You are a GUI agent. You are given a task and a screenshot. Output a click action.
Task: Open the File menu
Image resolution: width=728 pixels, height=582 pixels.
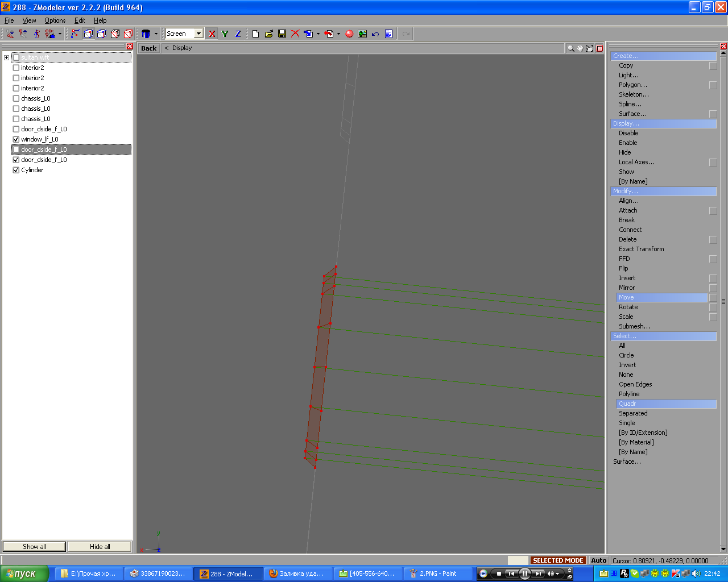9,20
